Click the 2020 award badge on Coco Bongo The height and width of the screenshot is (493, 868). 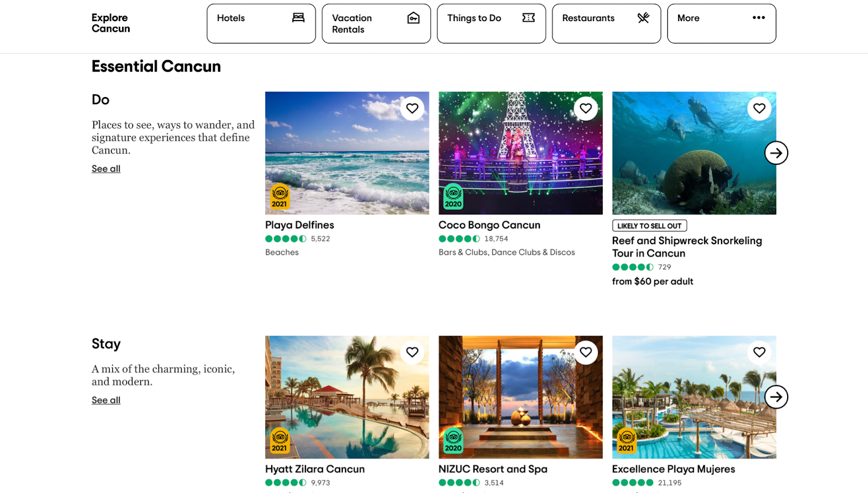pyautogui.click(x=454, y=196)
